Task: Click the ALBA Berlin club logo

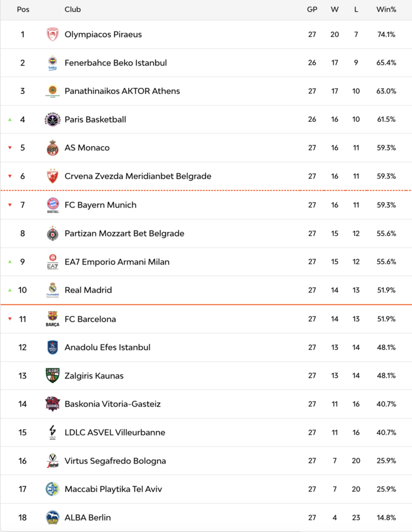Action: [x=53, y=517]
